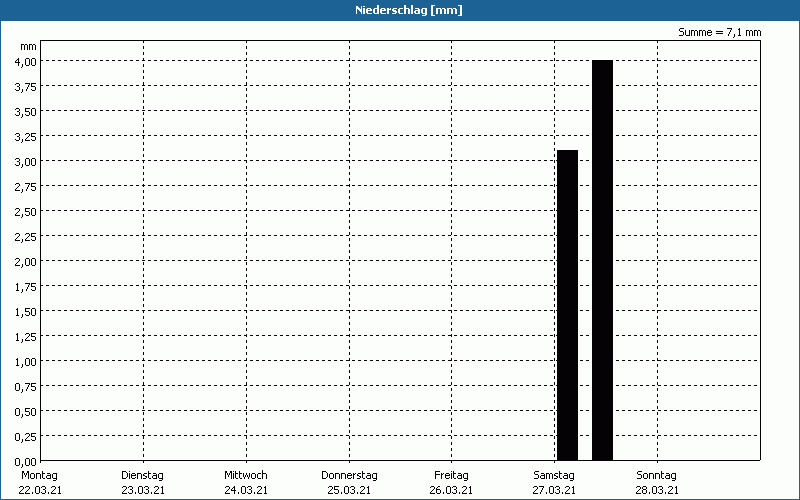This screenshot has width=800, height=500.
Task: Click the '27.03.21' date label
Action: [554, 491]
